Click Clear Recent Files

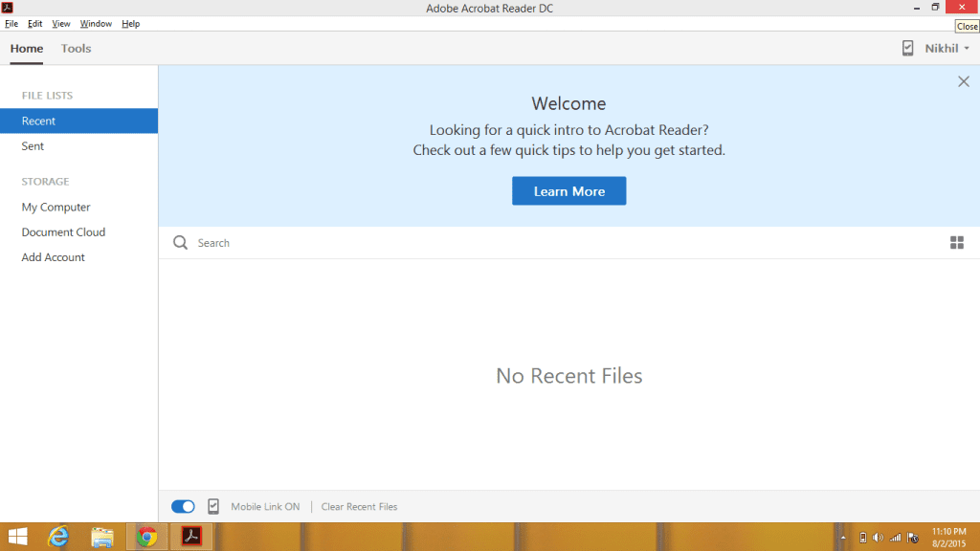[359, 507]
